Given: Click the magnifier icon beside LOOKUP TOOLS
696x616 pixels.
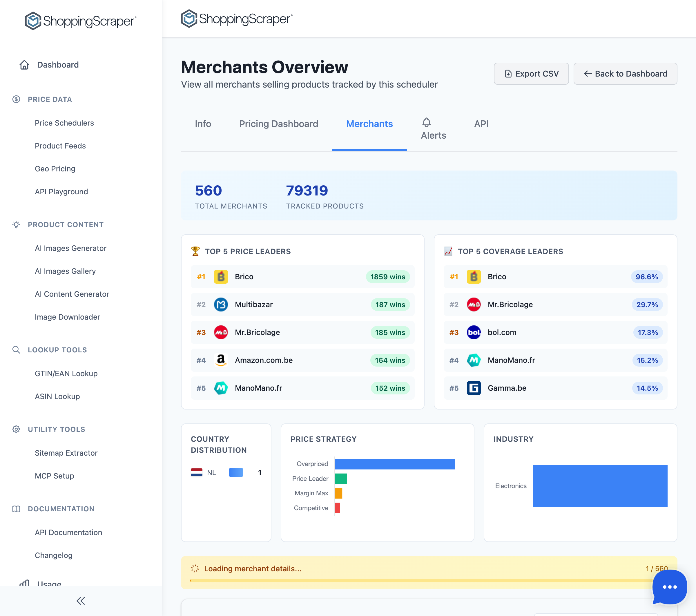Looking at the screenshot, I should [16, 350].
